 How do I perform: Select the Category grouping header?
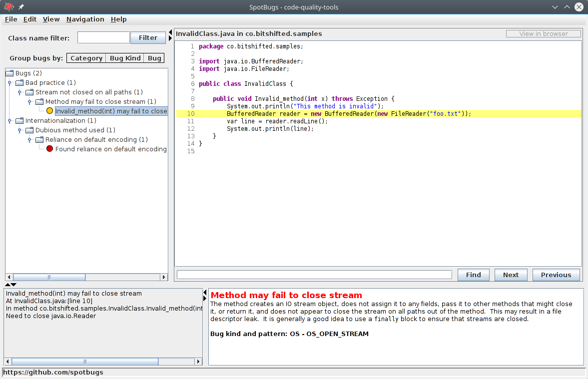[x=86, y=58]
